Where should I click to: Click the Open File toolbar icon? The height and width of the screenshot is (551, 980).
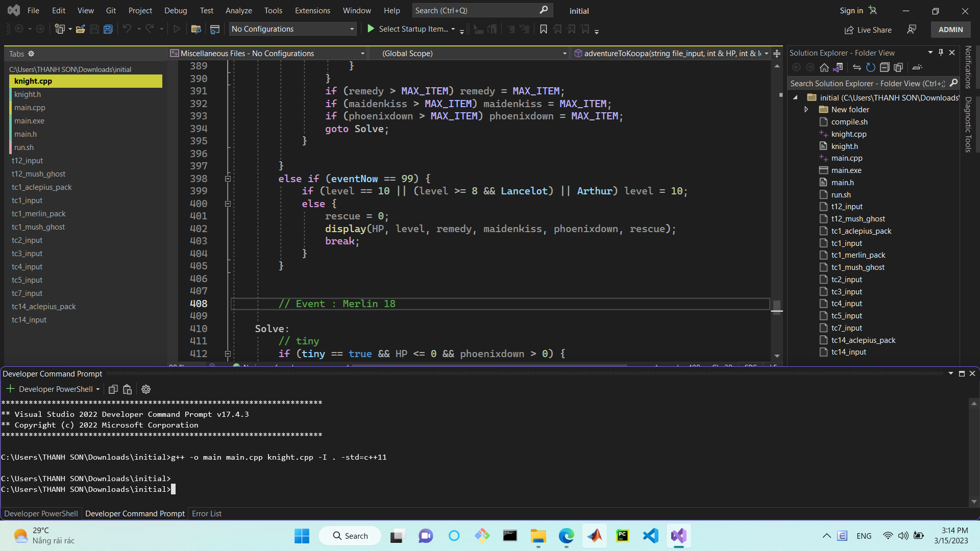tap(80, 29)
